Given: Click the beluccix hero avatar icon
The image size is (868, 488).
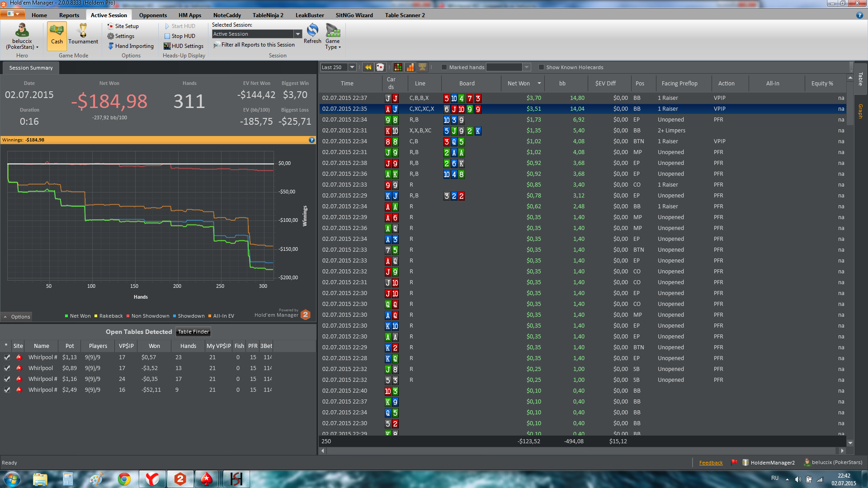Looking at the screenshot, I should (22, 30).
